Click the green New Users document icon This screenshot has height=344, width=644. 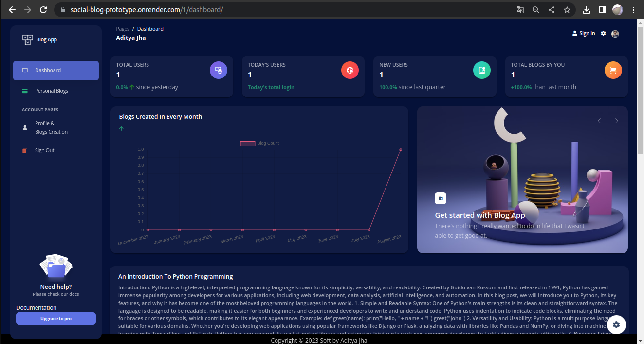(482, 70)
